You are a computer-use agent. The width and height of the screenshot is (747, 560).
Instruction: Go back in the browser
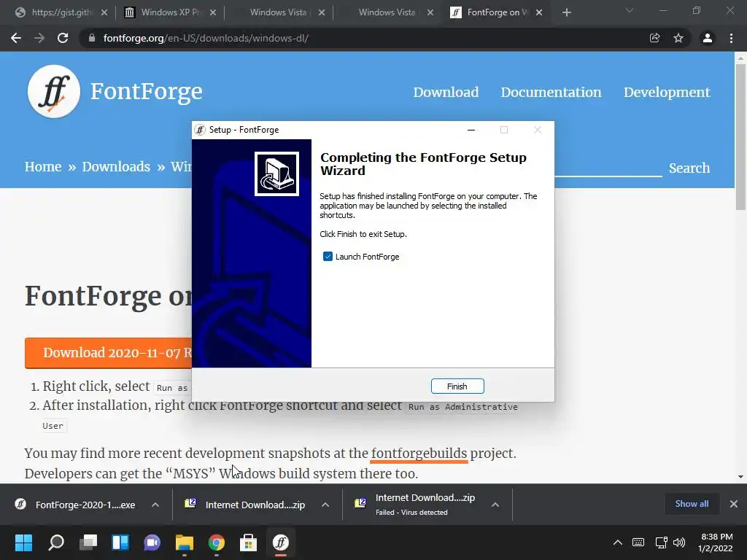[x=16, y=38]
